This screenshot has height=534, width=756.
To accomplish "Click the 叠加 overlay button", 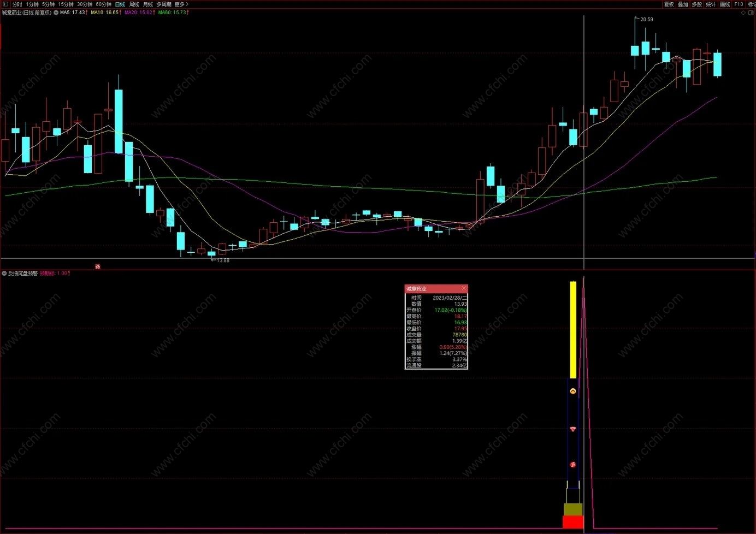I will pyautogui.click(x=683, y=4).
